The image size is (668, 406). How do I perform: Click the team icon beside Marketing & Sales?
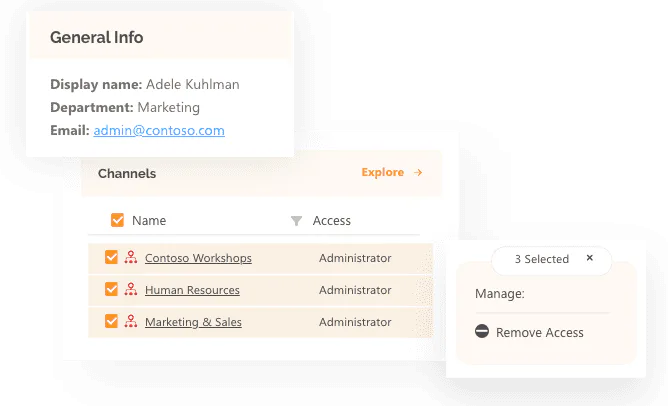(x=131, y=321)
